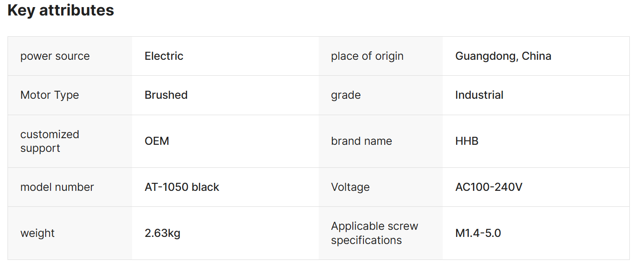Click the "Key attributes" heading

coord(61,11)
